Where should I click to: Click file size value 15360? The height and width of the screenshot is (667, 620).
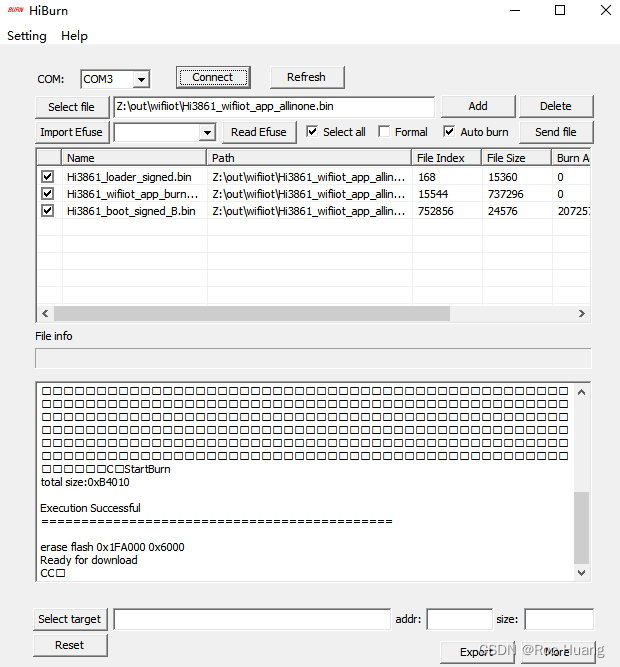(x=503, y=177)
